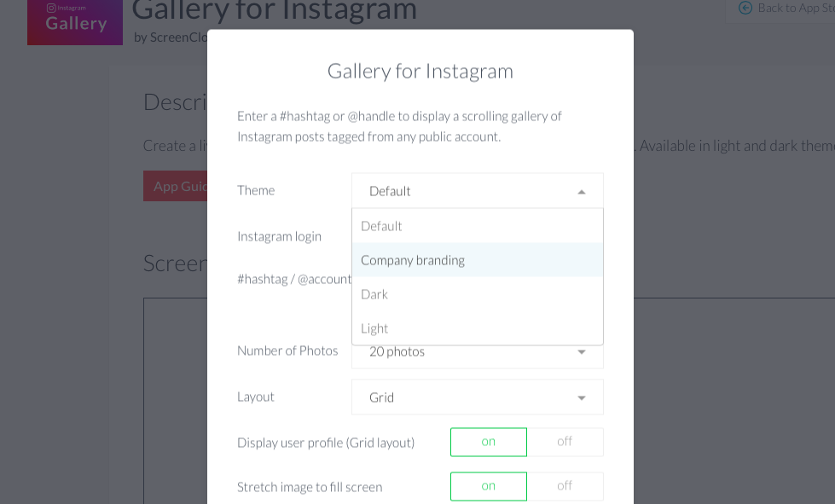The height and width of the screenshot is (504, 835).
Task: Turn off Display user profile
Action: point(565,442)
